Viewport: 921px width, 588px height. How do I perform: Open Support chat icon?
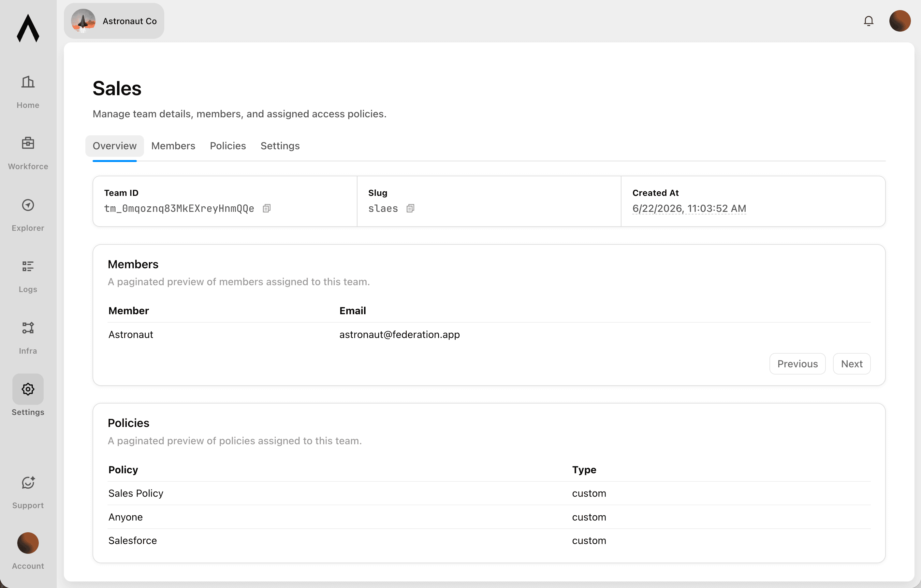pyautogui.click(x=28, y=482)
